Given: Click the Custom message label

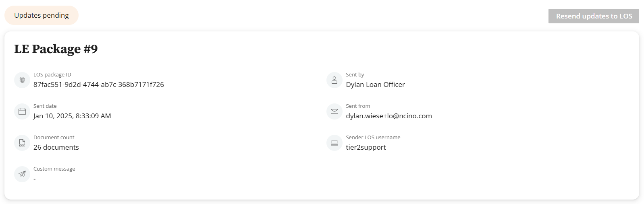Looking at the screenshot, I should click(x=54, y=169).
